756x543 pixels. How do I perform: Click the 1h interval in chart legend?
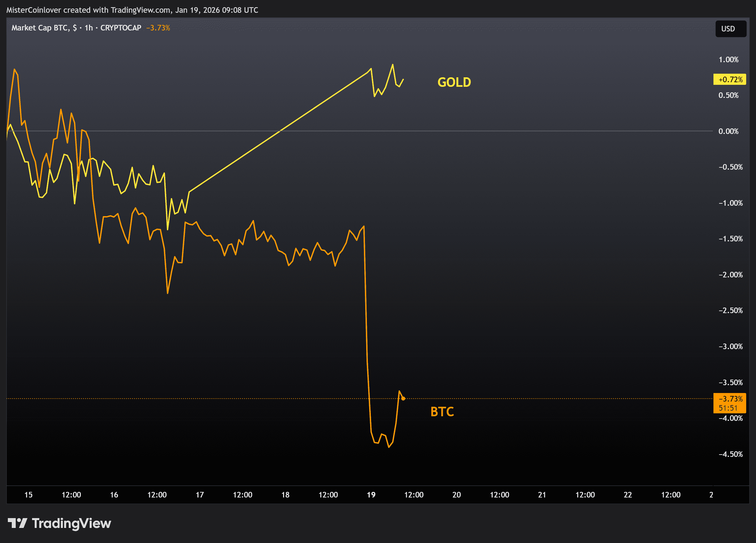tap(89, 28)
